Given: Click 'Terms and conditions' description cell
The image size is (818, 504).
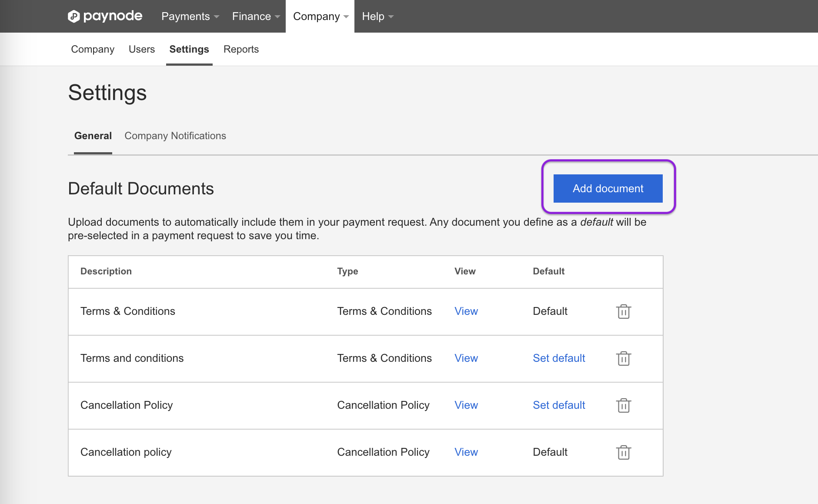Looking at the screenshot, I should click(x=132, y=358).
